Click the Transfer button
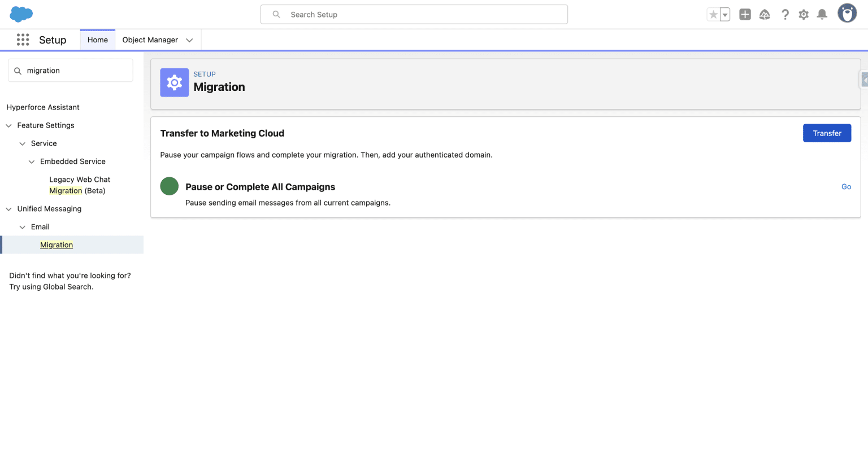Image resolution: width=868 pixels, height=472 pixels. [827, 133]
